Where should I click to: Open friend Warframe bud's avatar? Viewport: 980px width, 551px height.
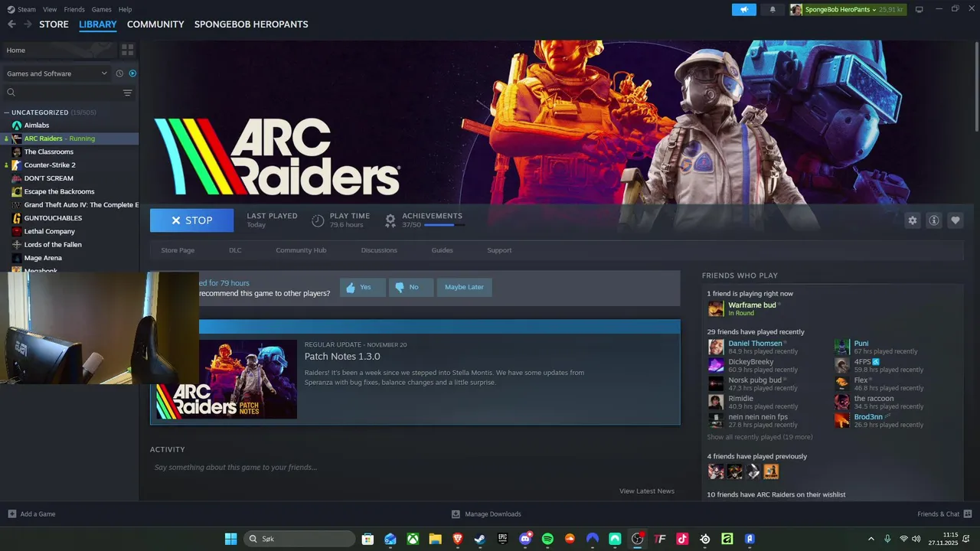click(716, 308)
